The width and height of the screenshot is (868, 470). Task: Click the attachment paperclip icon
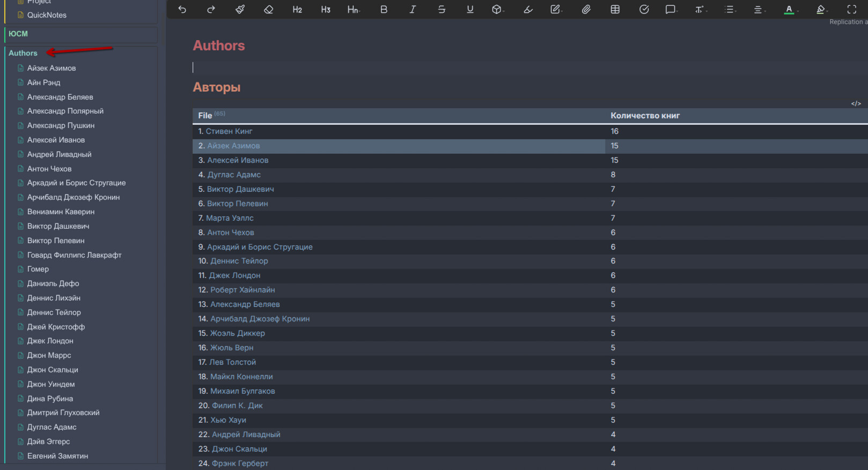(586, 9)
